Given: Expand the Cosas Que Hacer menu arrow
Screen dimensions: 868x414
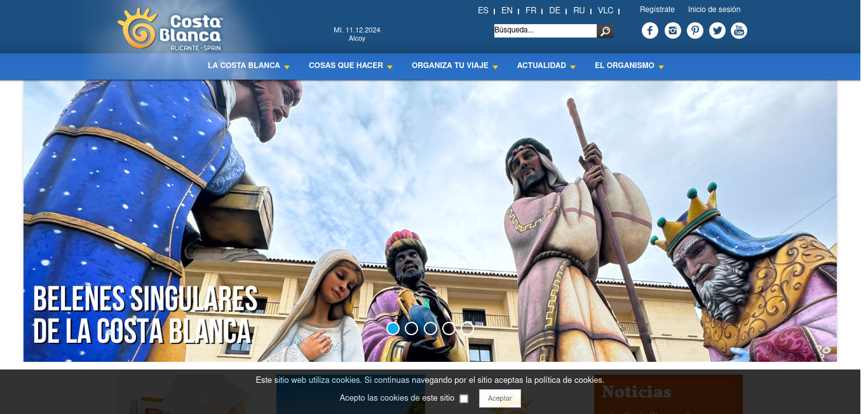Looking at the screenshot, I should click(390, 67).
